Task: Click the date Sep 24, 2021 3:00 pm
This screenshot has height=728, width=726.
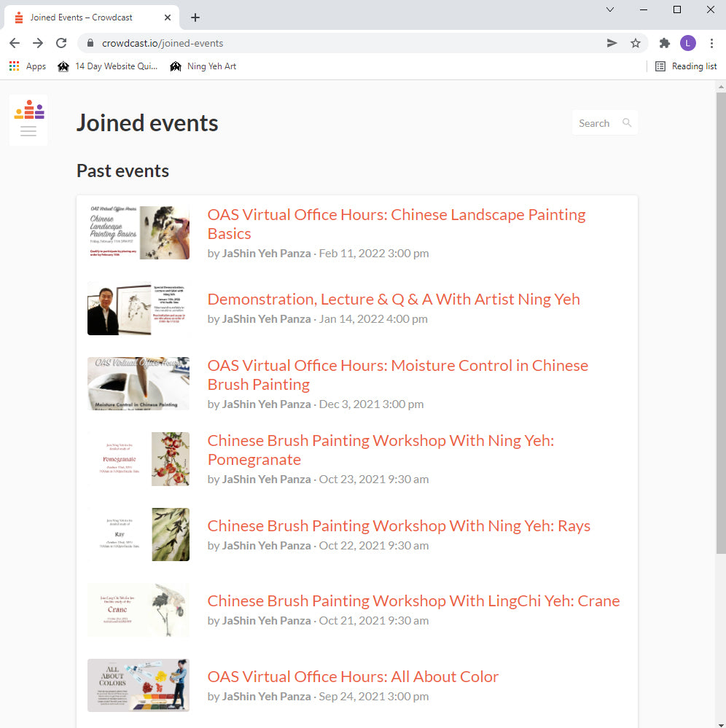Action: coord(374,697)
